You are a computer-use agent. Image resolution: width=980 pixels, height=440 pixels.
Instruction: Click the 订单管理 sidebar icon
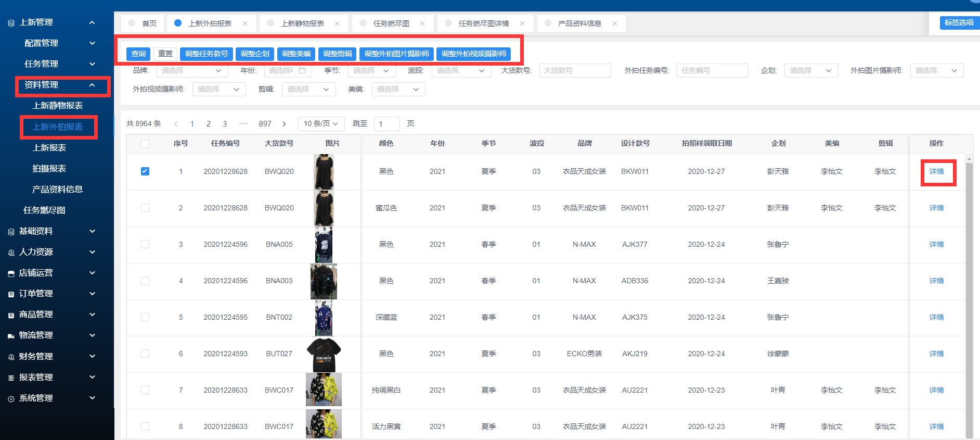click(x=11, y=294)
